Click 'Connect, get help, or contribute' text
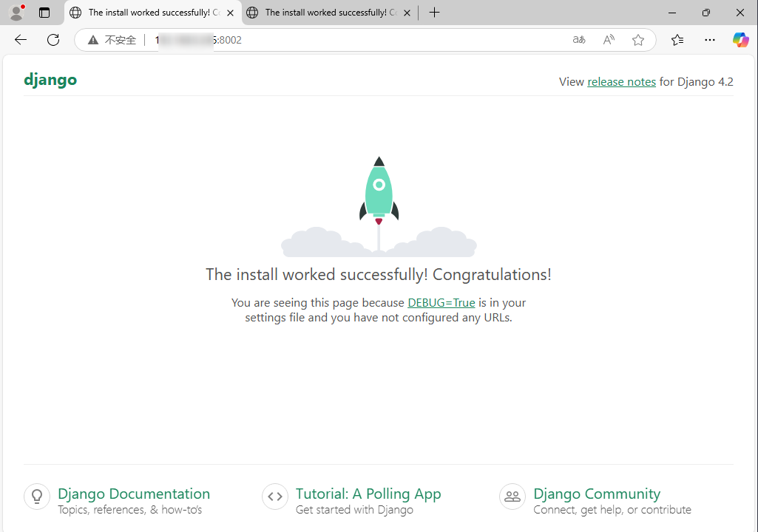Viewport: 758px width, 532px height. [612, 510]
